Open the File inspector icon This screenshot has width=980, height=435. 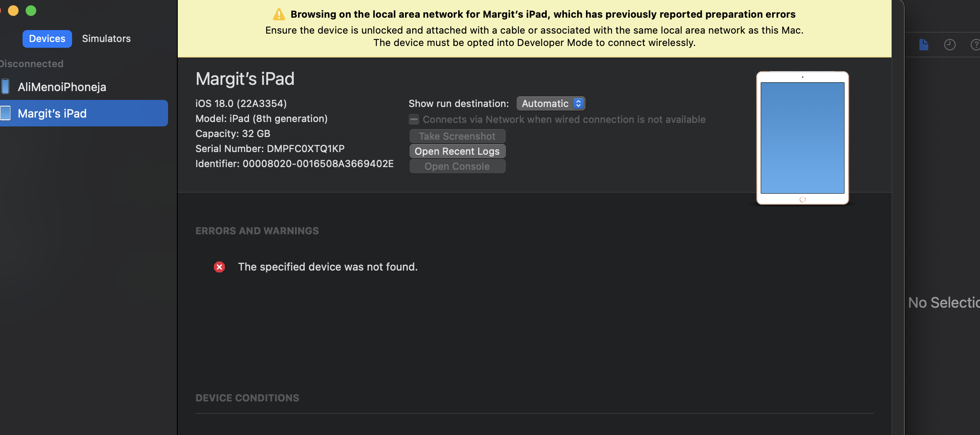click(x=924, y=45)
